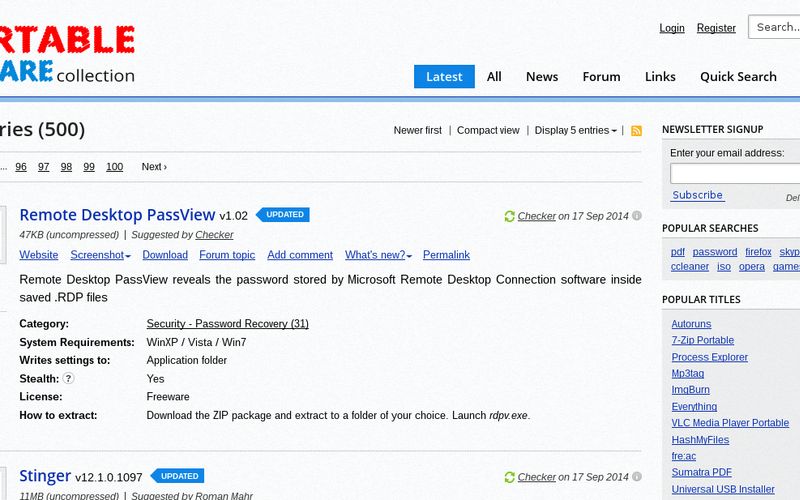This screenshot has width=800, height=500.
Task: Open Autoruns popular title
Action: coord(691,324)
